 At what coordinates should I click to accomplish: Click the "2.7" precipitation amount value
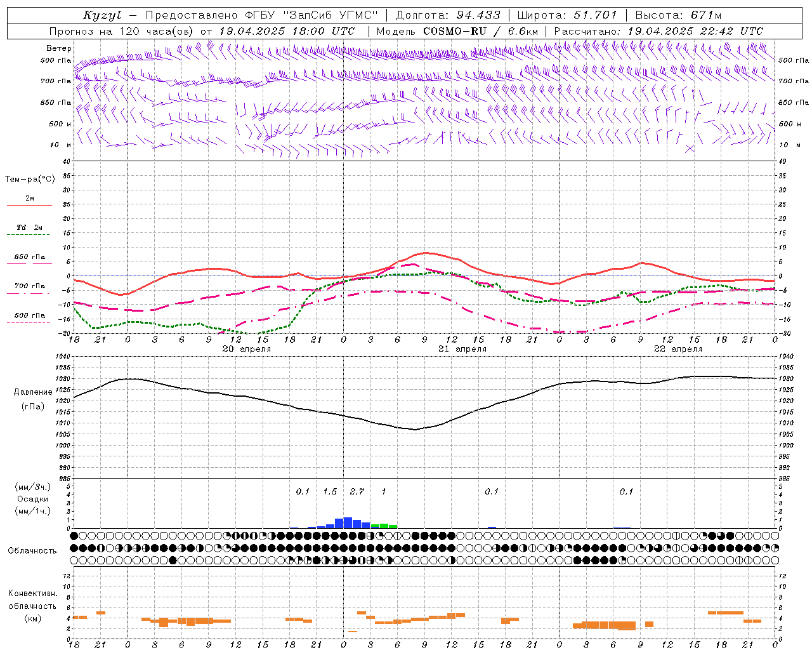(357, 492)
